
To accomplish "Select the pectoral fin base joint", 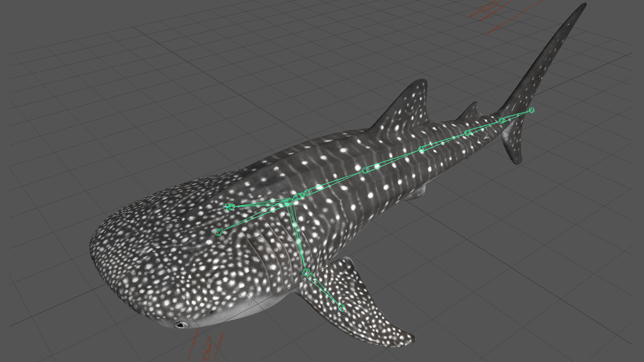I will point(306,272).
